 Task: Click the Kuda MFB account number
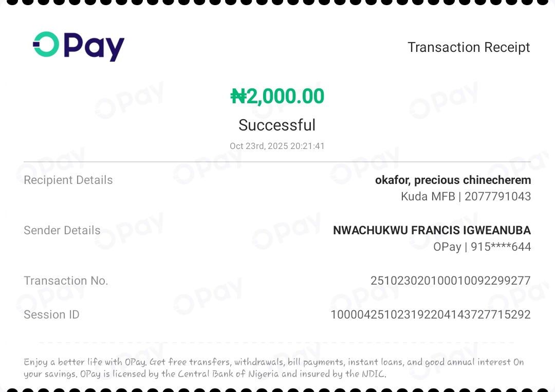pyautogui.click(x=497, y=196)
